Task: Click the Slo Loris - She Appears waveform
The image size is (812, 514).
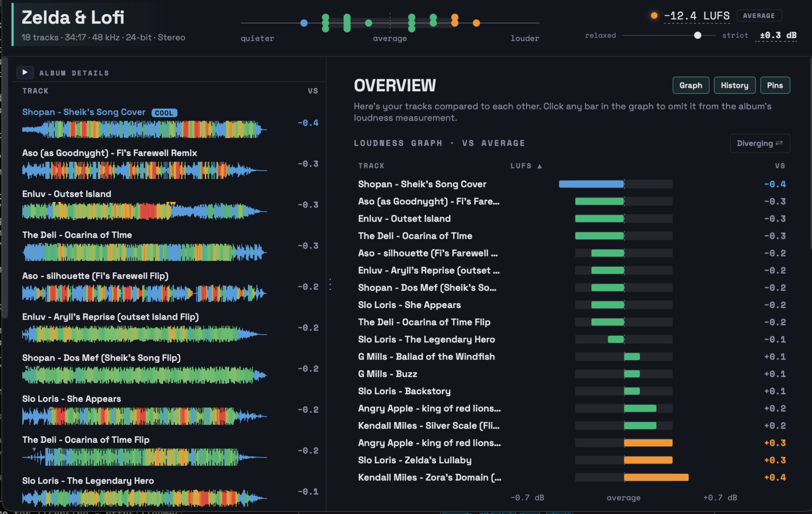Action: [144, 416]
